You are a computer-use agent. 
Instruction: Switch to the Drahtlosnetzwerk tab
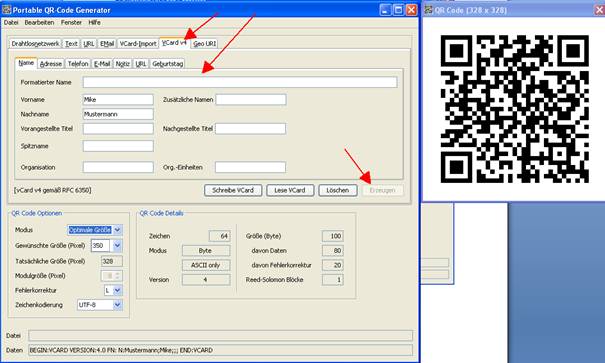click(x=35, y=44)
